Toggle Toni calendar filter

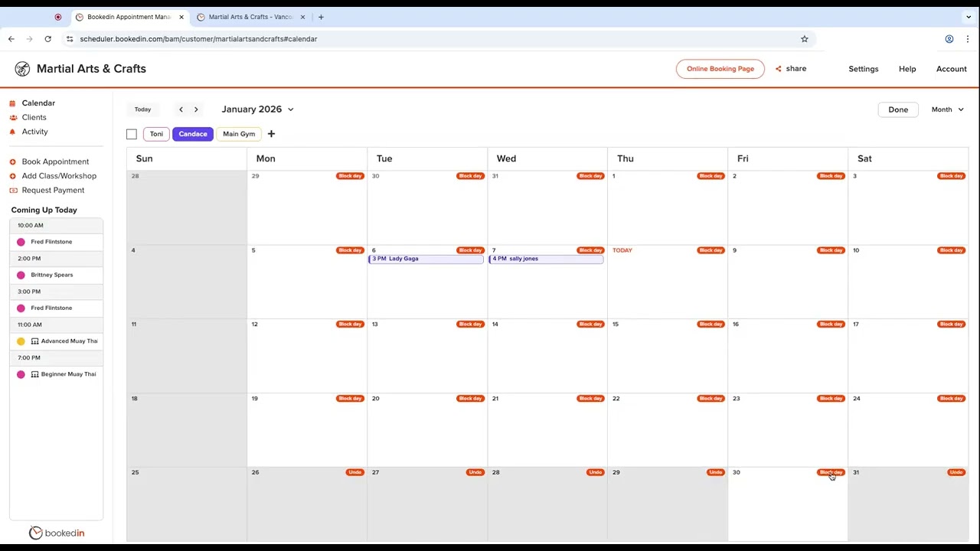(156, 134)
